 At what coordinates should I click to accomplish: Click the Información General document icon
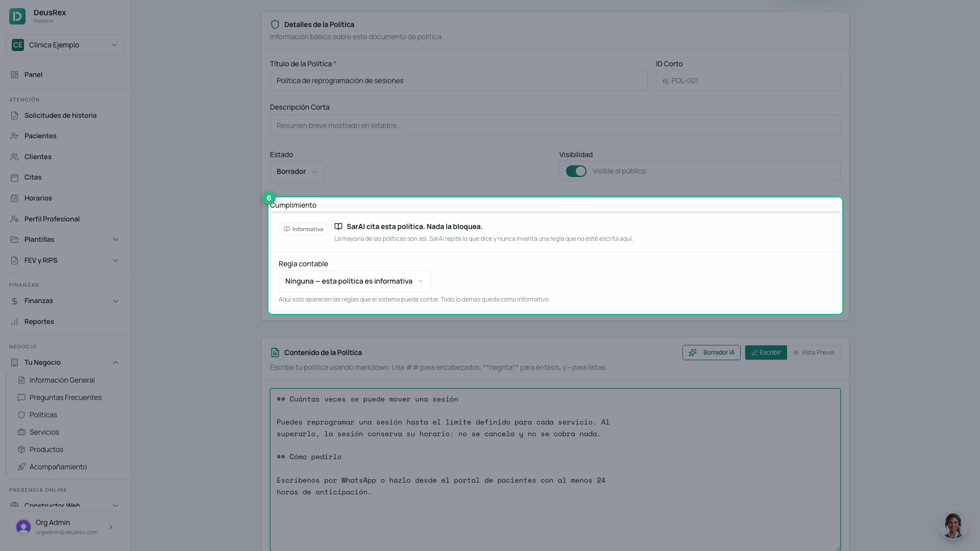(x=21, y=380)
